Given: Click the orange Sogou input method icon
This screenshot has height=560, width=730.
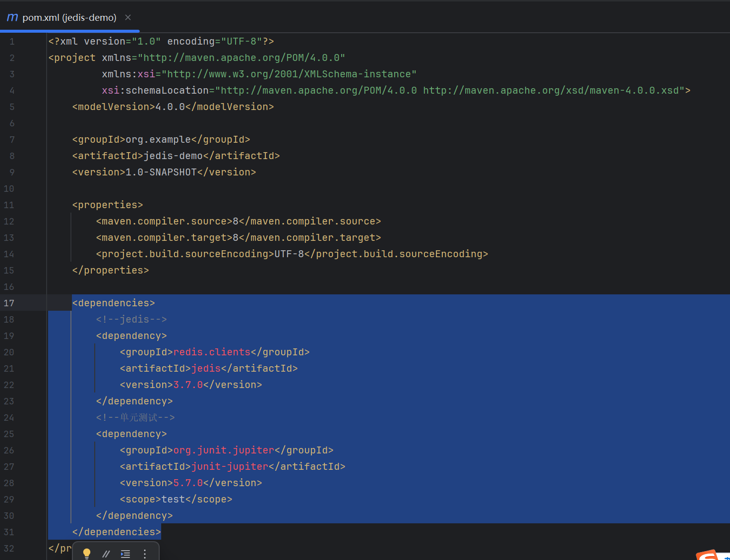Looking at the screenshot, I should click(708, 555).
